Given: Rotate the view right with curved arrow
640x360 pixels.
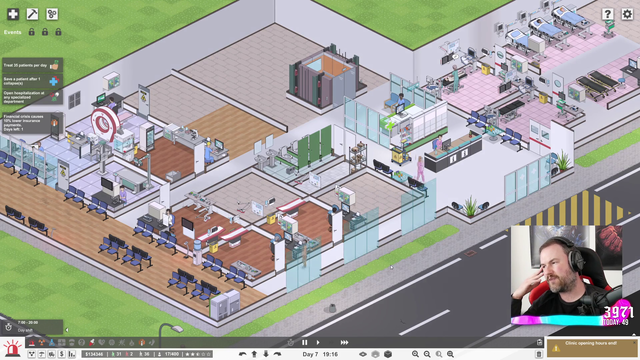Looking at the screenshot, I should (x=277, y=354).
